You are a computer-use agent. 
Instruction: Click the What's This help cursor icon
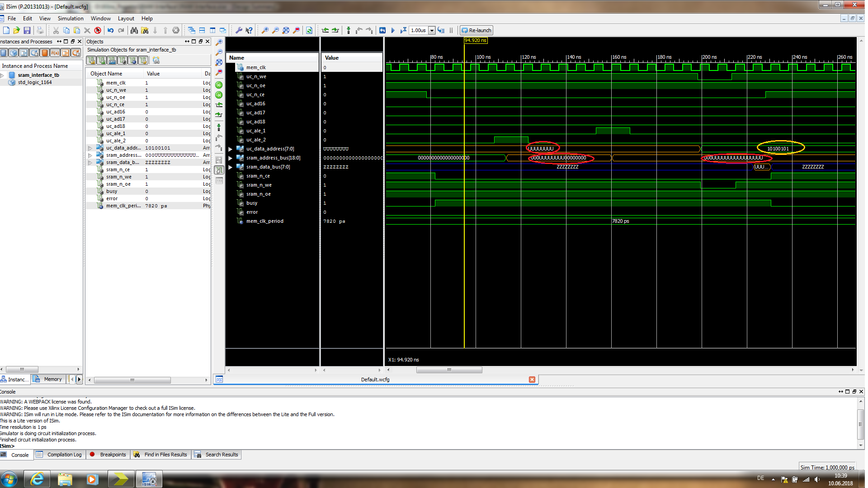pos(249,30)
